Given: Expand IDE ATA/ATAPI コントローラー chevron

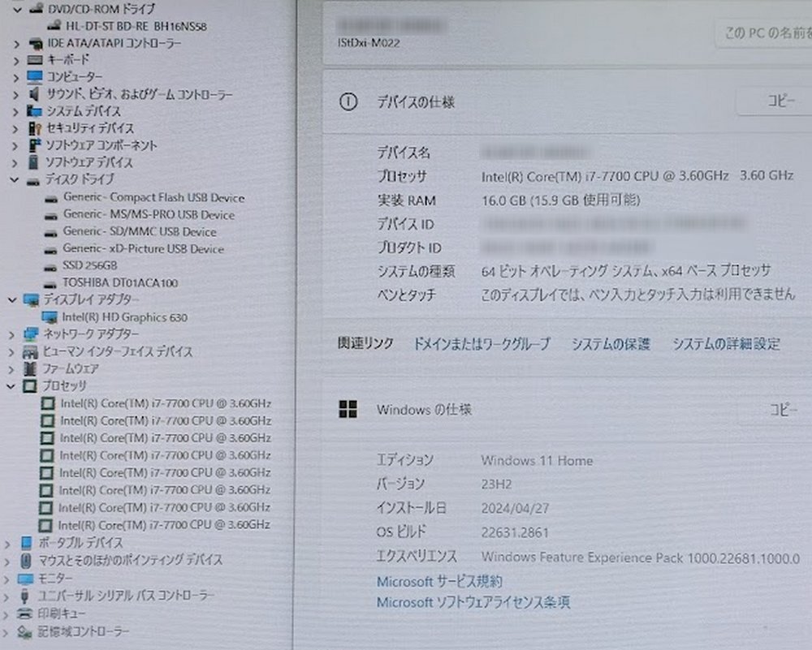Looking at the screenshot, I should (x=16, y=44).
